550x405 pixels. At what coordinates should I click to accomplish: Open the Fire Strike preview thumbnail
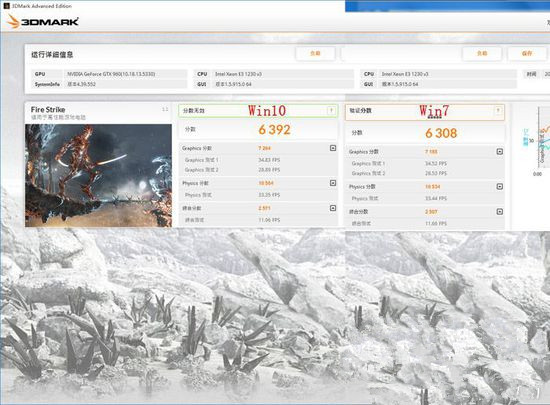[x=99, y=175]
